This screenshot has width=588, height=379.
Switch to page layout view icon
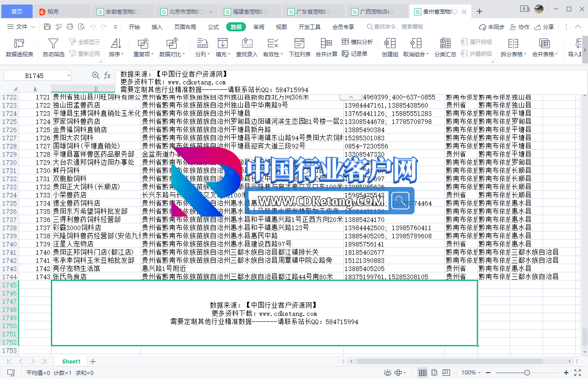[x=435, y=373]
